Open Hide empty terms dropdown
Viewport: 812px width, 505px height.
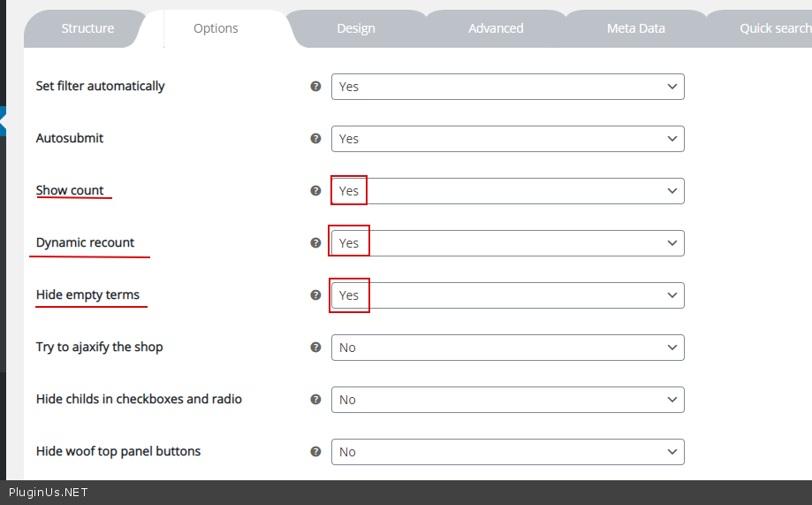coord(507,295)
